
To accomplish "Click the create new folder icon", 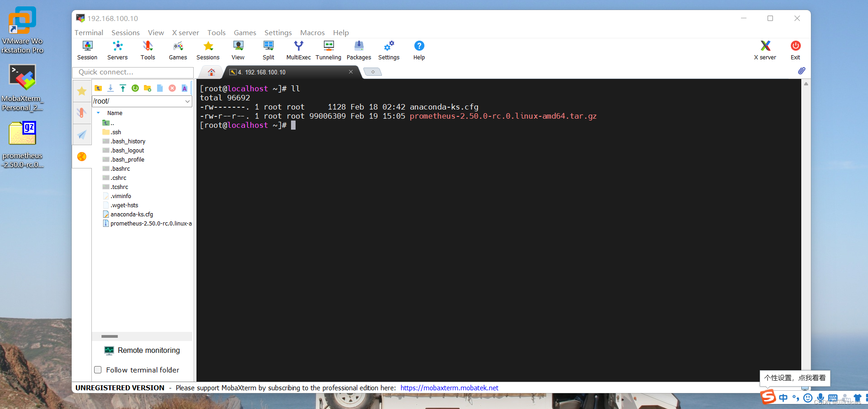I will (148, 88).
